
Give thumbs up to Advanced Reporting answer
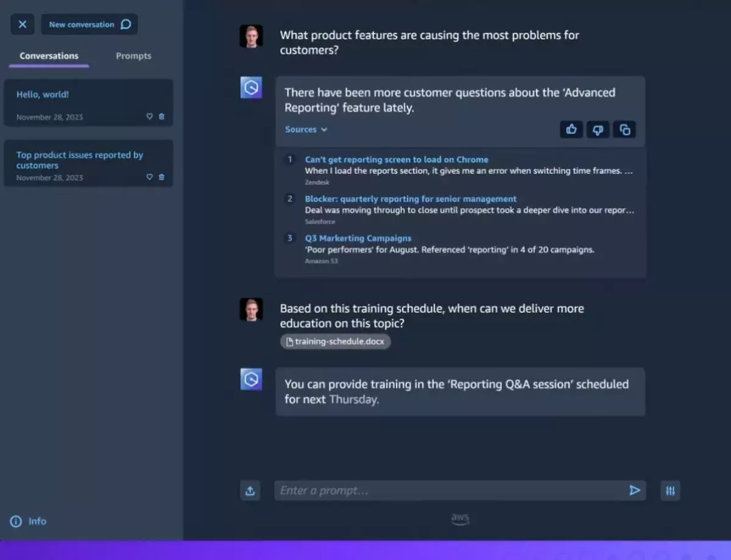point(571,129)
